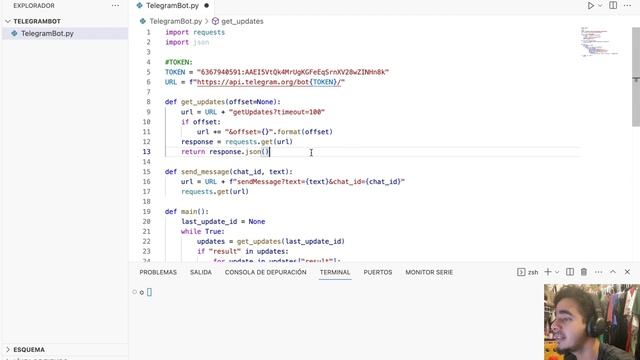
Task: Open CONSOLA DE DEPURACIÓN tab
Action: 265,272
